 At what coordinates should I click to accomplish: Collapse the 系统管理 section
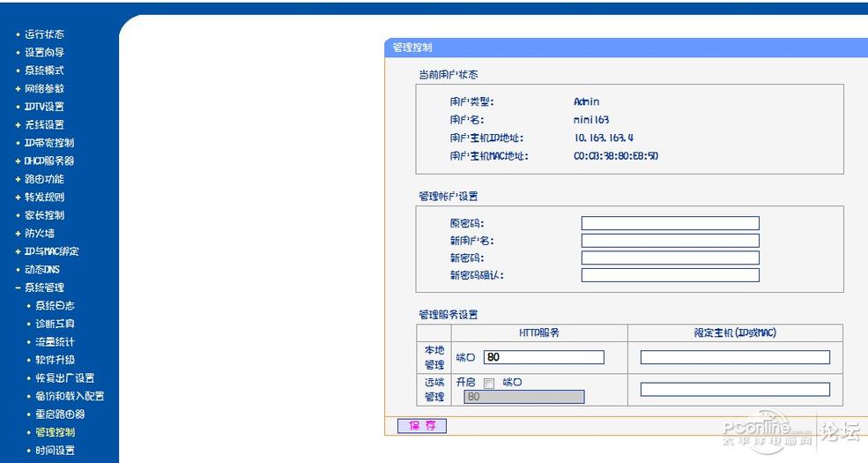point(44,288)
